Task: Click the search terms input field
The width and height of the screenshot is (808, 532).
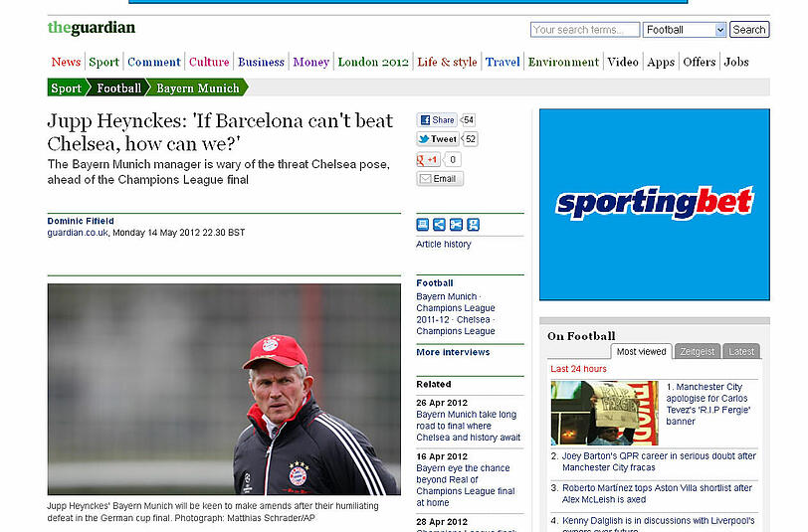Action: point(585,30)
